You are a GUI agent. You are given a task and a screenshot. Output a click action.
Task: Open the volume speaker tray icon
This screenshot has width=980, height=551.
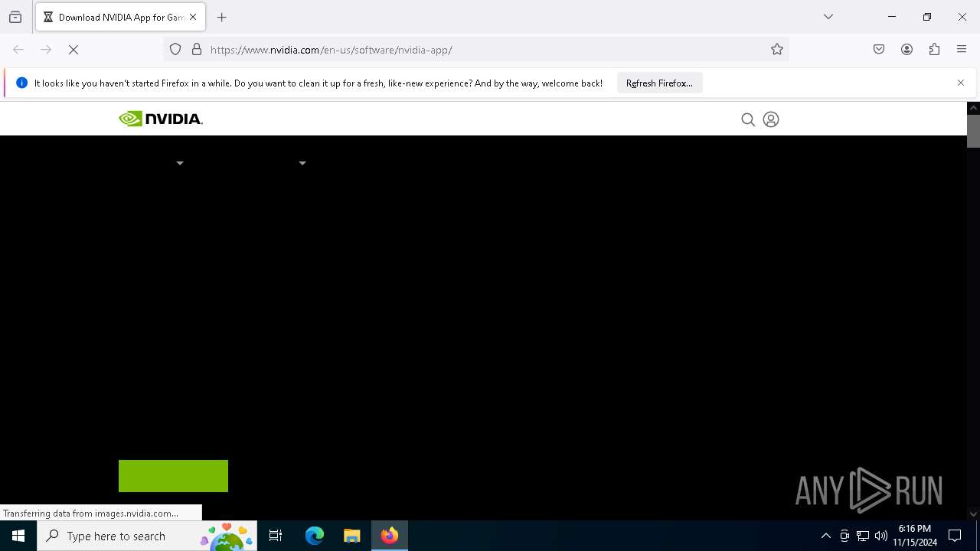point(881,536)
